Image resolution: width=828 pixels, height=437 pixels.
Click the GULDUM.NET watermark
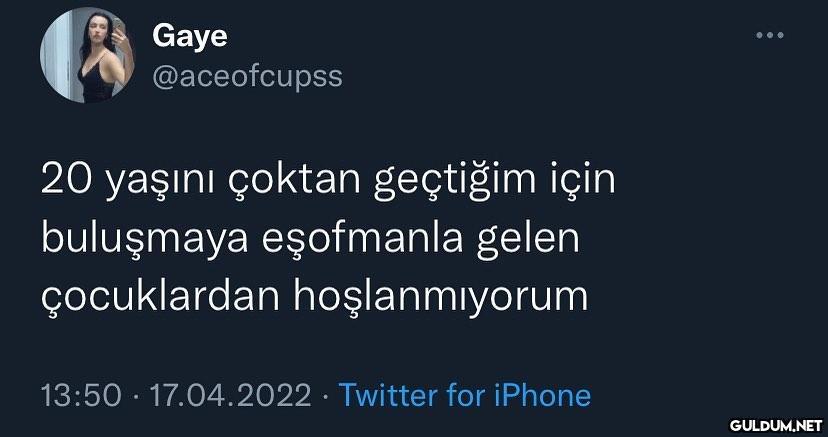(x=776, y=424)
